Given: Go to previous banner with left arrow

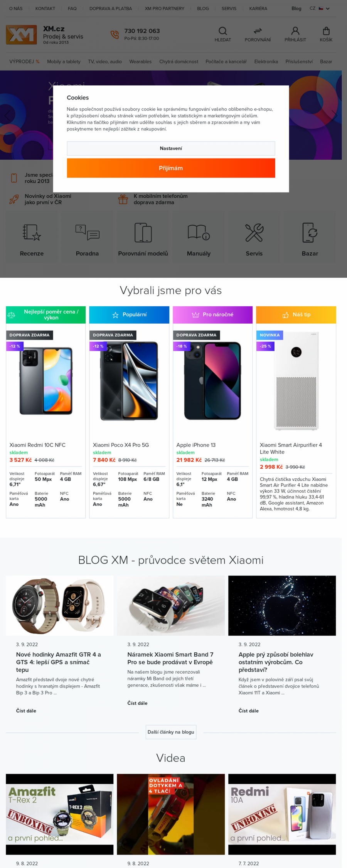Looking at the screenshot, I should (7, 115).
